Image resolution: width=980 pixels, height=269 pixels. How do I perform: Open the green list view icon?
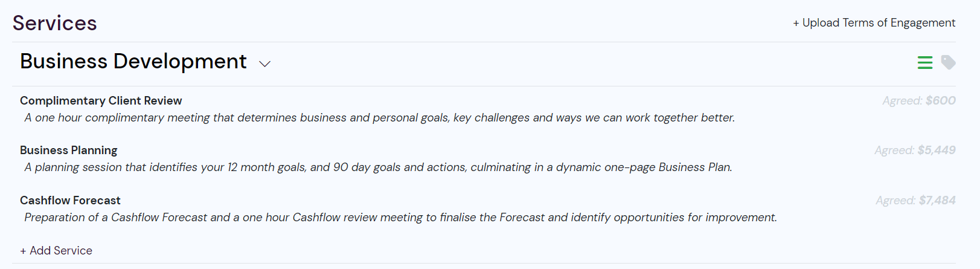point(924,62)
